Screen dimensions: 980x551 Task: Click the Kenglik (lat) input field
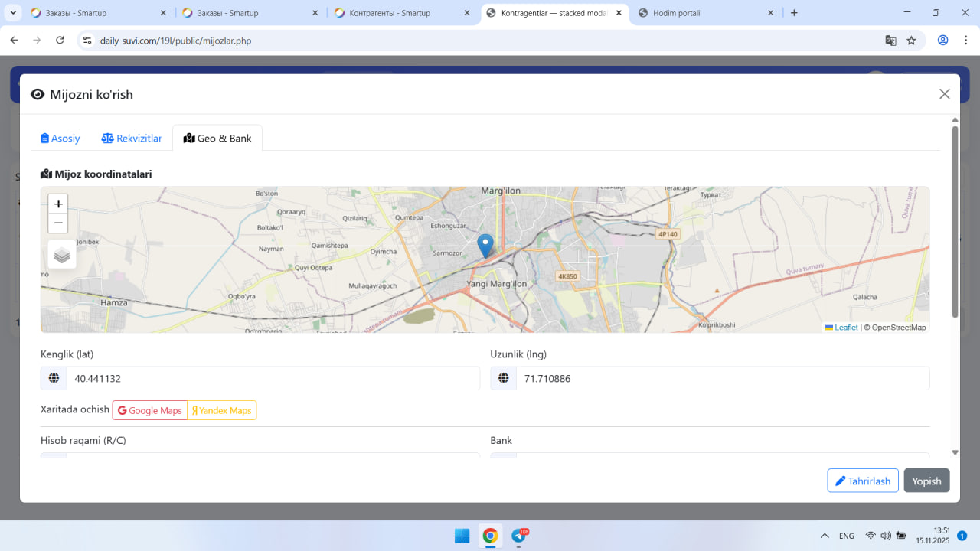[273, 379]
